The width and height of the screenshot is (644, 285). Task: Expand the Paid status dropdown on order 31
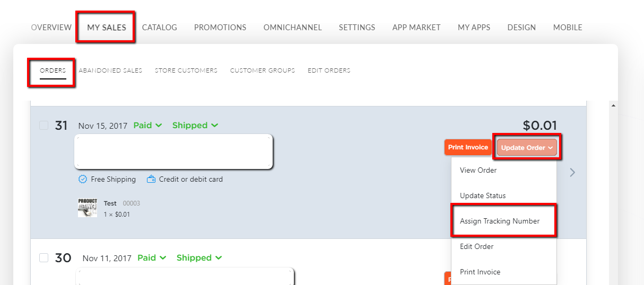tap(147, 126)
